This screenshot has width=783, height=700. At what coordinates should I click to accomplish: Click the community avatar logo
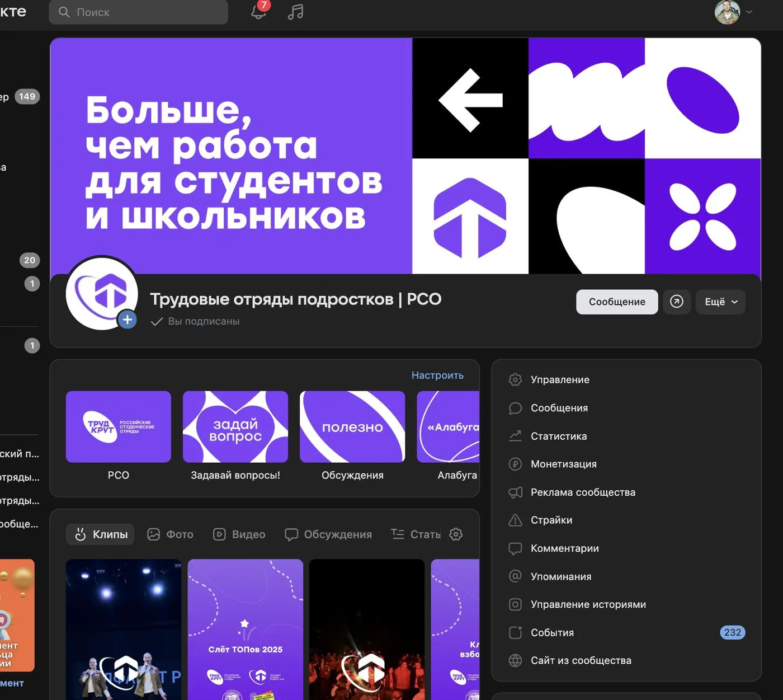click(102, 293)
